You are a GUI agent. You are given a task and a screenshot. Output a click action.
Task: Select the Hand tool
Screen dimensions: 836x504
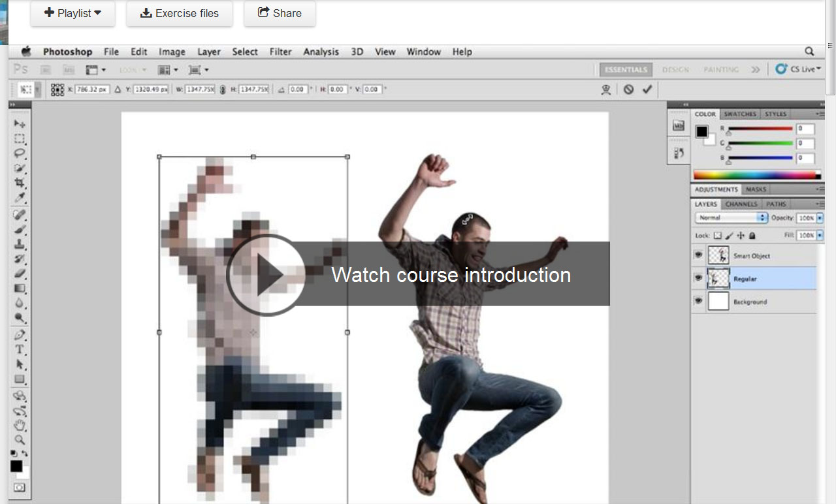pyautogui.click(x=20, y=426)
